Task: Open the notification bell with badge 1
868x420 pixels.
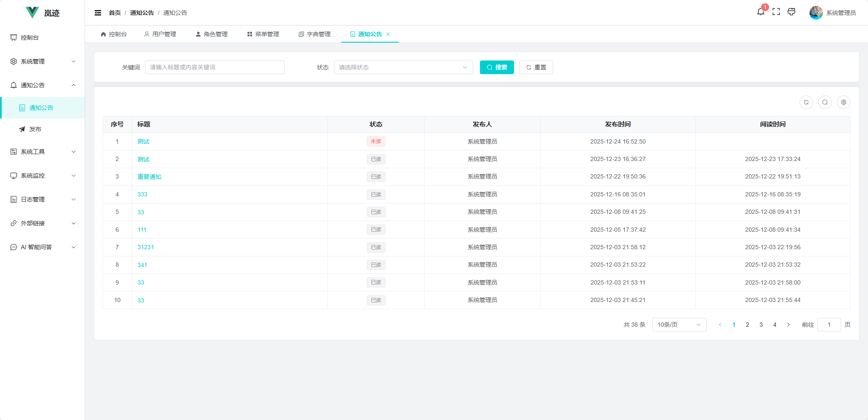Action: pyautogui.click(x=761, y=12)
